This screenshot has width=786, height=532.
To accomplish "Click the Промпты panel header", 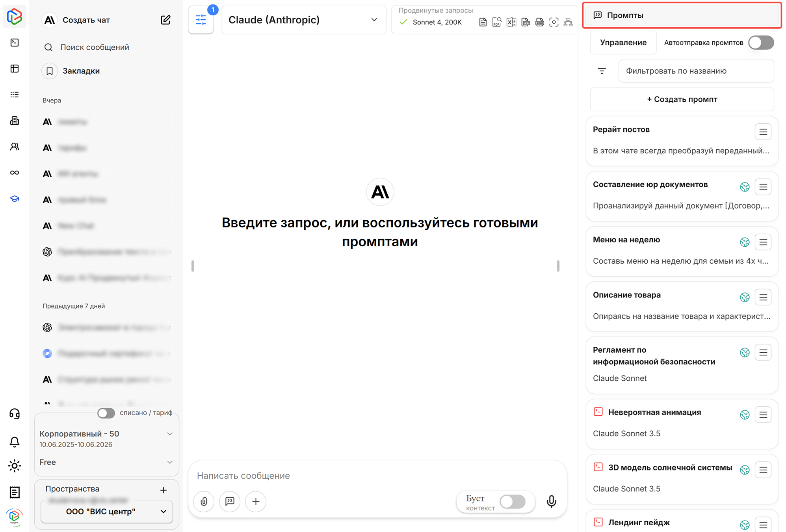I will [682, 15].
